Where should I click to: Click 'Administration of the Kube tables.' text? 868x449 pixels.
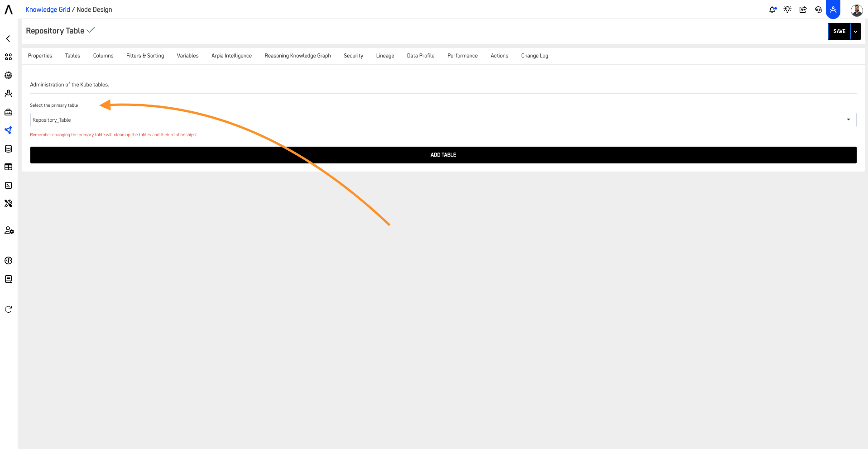coord(69,85)
